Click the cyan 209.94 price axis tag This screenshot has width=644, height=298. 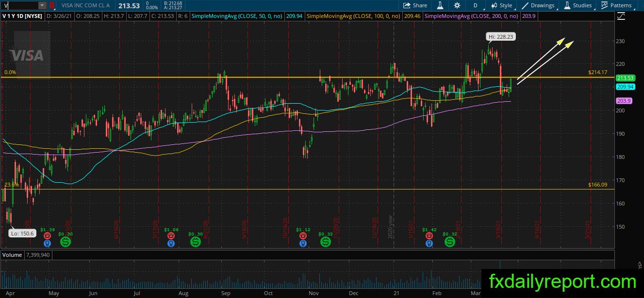tap(625, 87)
